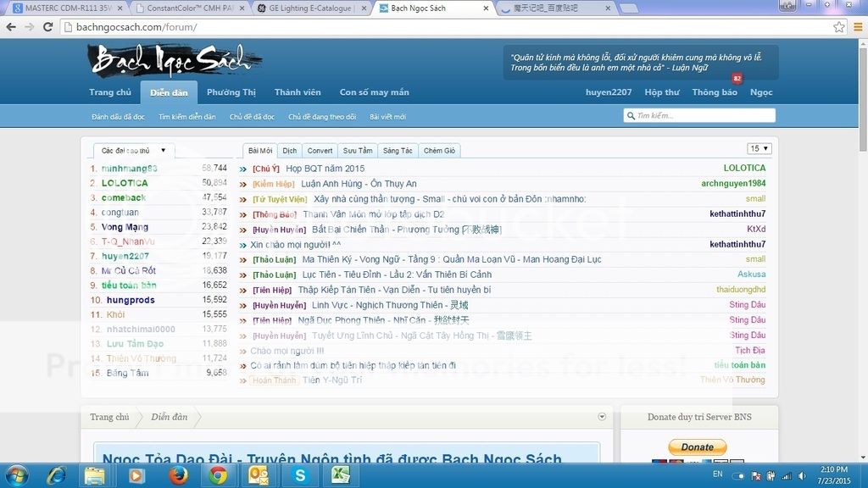Open thread Luận Anh Hùng - Ôn Thụy An

(359, 184)
